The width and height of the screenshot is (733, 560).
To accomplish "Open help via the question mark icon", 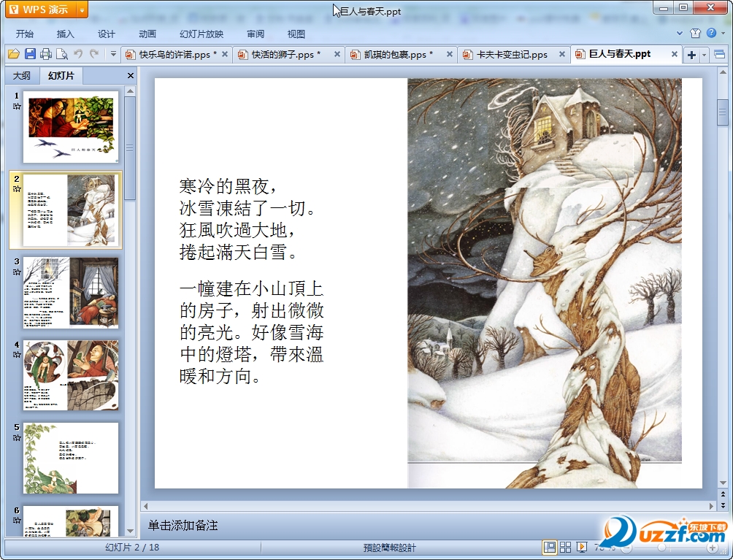I will [x=711, y=33].
